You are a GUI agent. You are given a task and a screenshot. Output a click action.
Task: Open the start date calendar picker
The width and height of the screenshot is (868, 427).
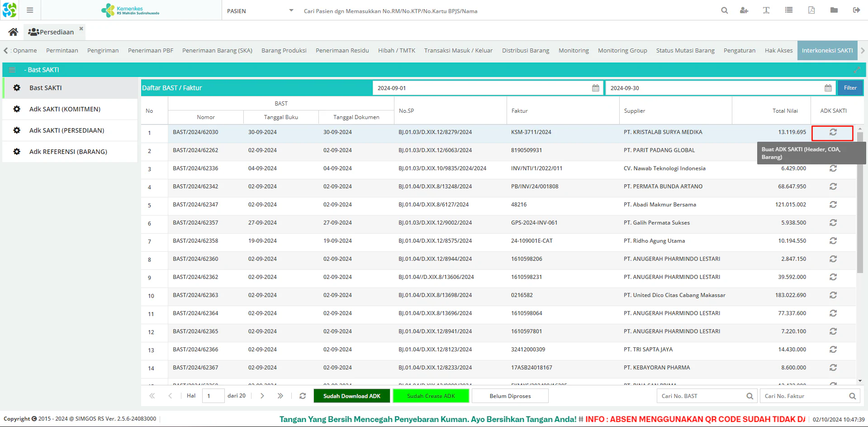click(x=596, y=88)
